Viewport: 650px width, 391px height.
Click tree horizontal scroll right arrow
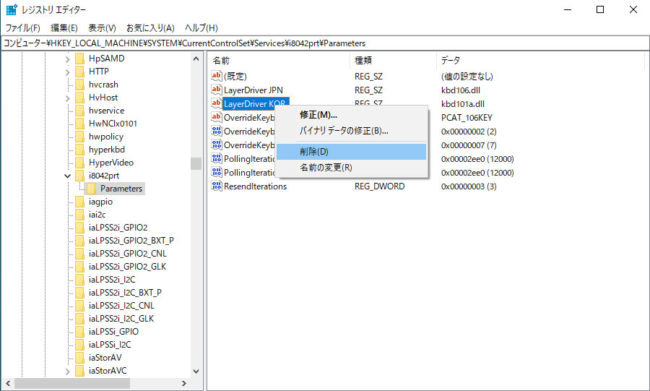(184, 384)
